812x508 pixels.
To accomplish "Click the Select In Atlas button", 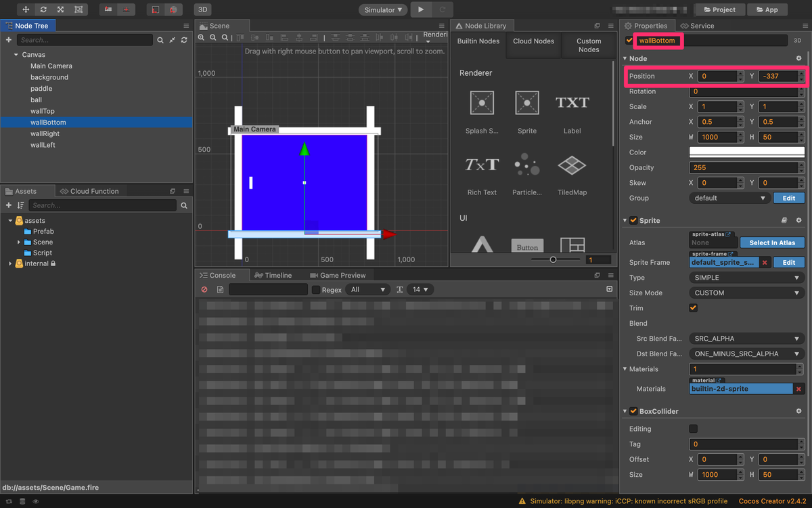I will [x=772, y=242].
